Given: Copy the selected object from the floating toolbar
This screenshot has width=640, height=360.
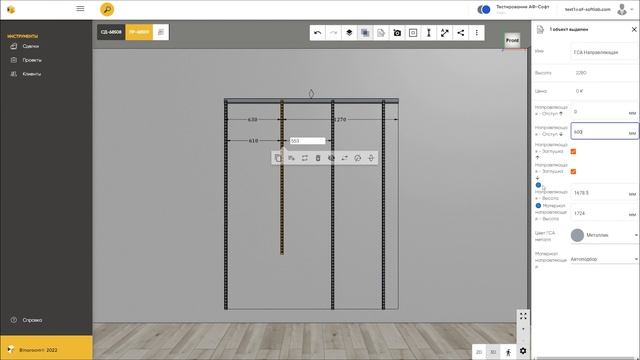Looking at the screenshot, I should [278, 158].
